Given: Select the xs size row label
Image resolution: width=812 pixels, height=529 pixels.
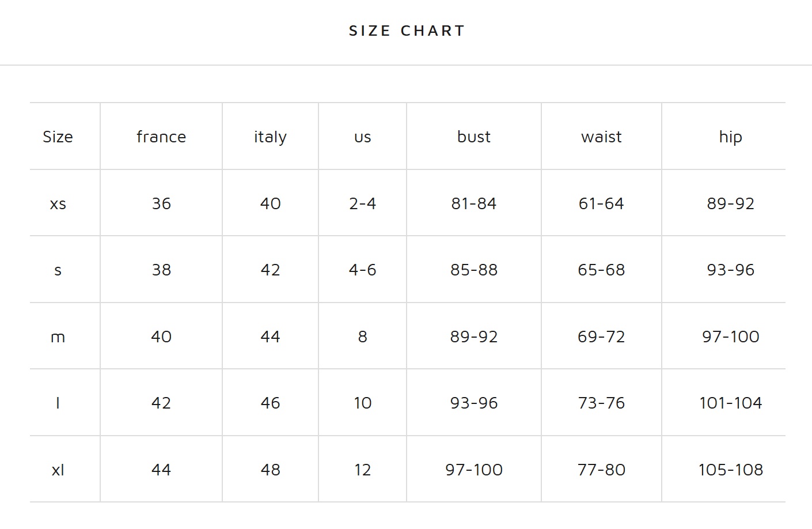Looking at the screenshot, I should [58, 204].
